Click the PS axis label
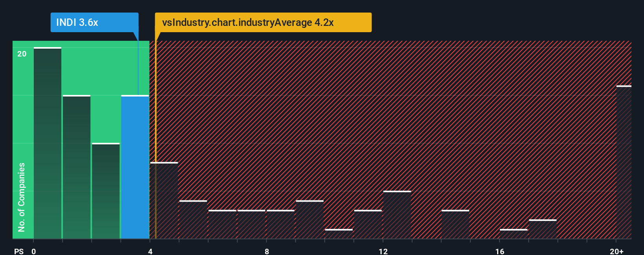The image size is (644, 255). (19, 251)
